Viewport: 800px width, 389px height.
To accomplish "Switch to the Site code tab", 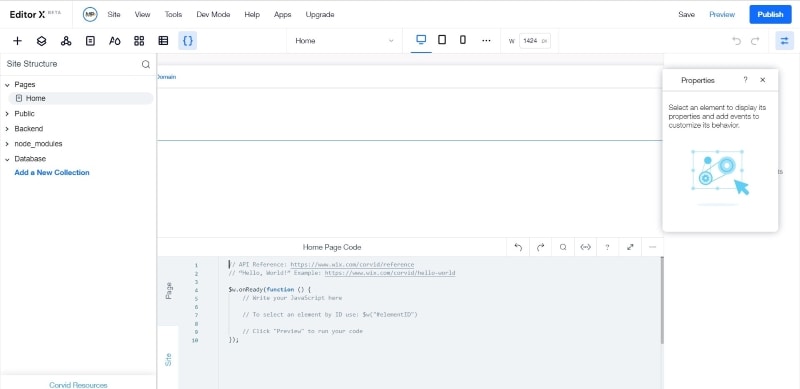I will pyautogui.click(x=168, y=359).
